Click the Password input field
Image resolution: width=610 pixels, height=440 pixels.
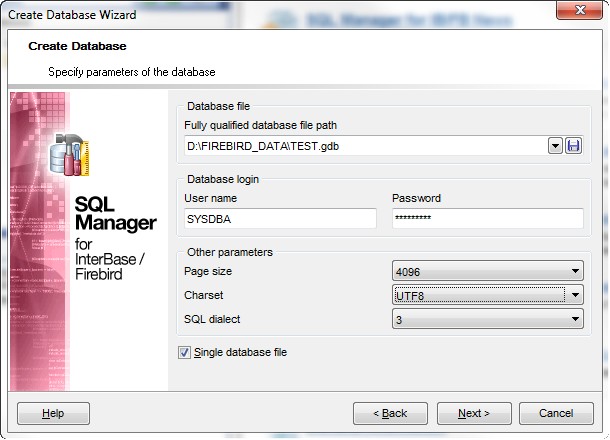(x=487, y=218)
